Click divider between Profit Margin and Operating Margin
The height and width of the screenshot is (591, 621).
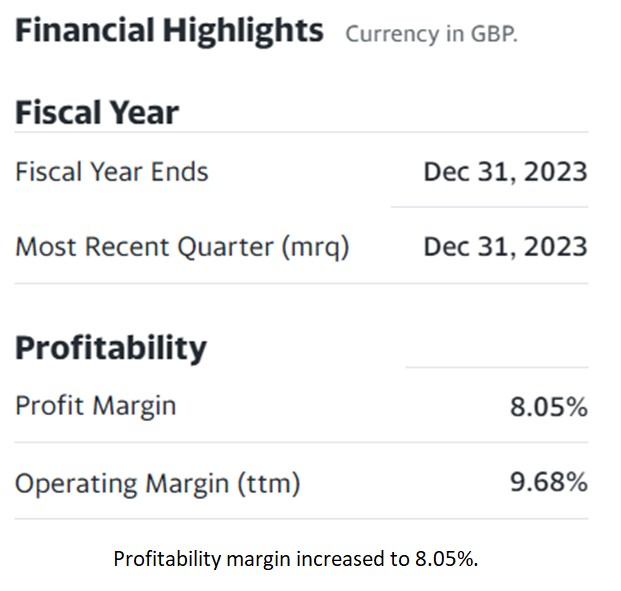[300, 443]
